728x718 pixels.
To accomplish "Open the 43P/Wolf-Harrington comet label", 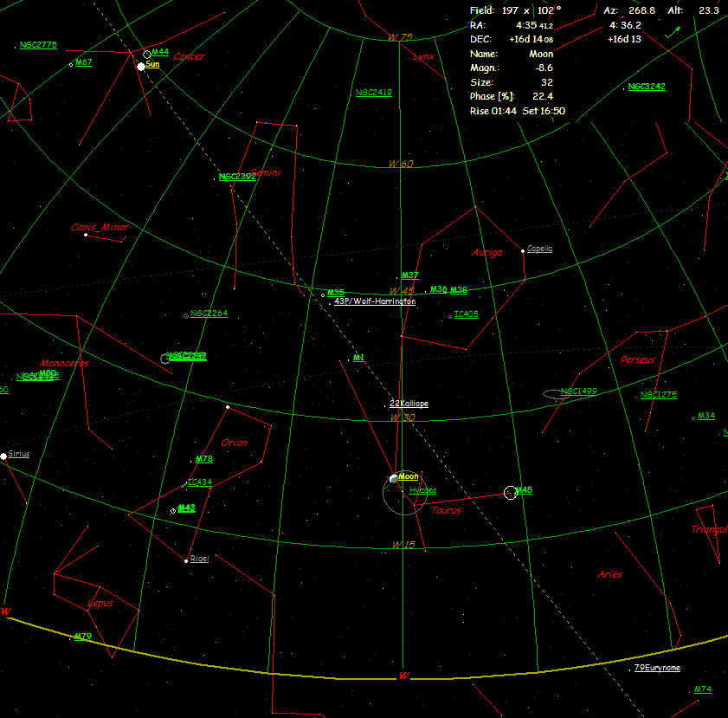I will (375, 301).
